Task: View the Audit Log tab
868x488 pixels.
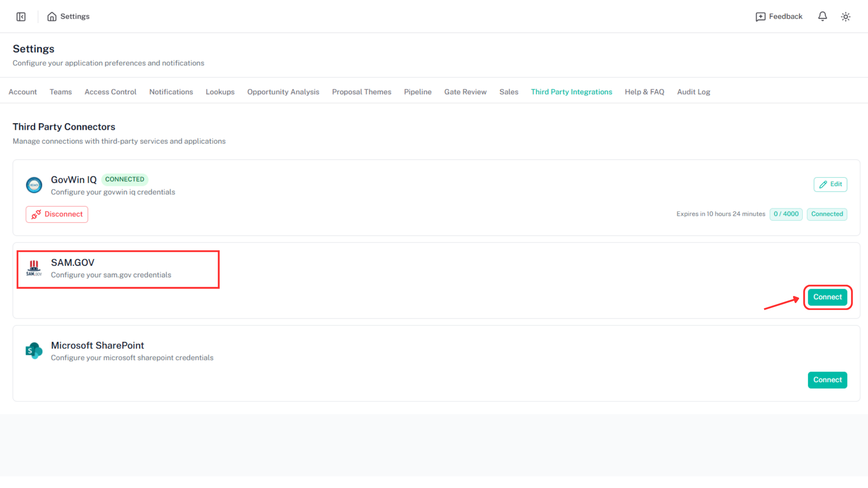Action: [x=694, y=92]
